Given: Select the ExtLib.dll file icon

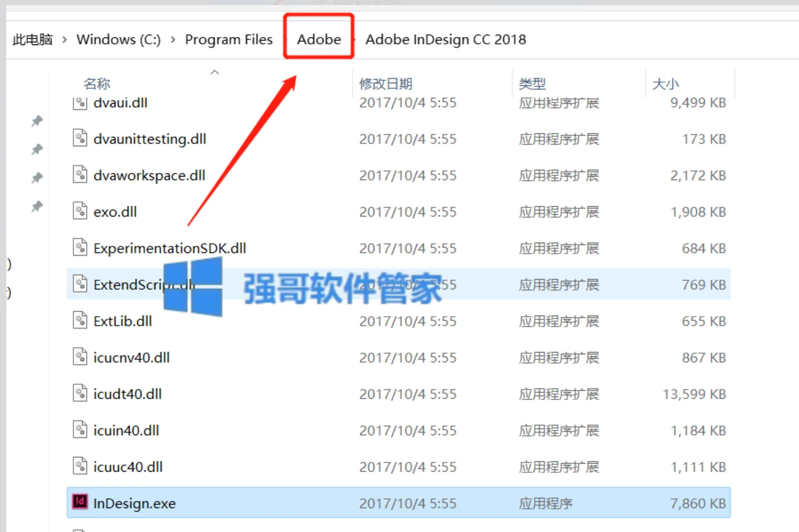Looking at the screenshot, I should pyautogui.click(x=80, y=321).
